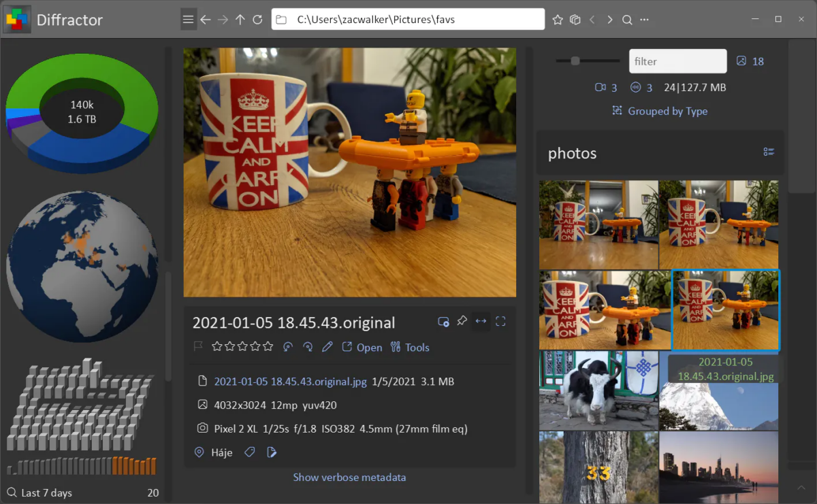
Task: Expand Grouped by Type options
Action: [660, 111]
